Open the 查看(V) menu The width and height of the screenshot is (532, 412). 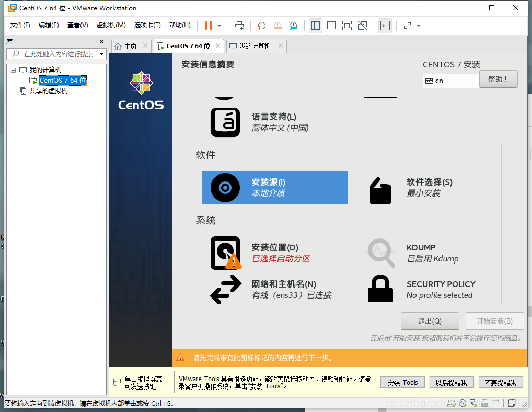click(78, 25)
